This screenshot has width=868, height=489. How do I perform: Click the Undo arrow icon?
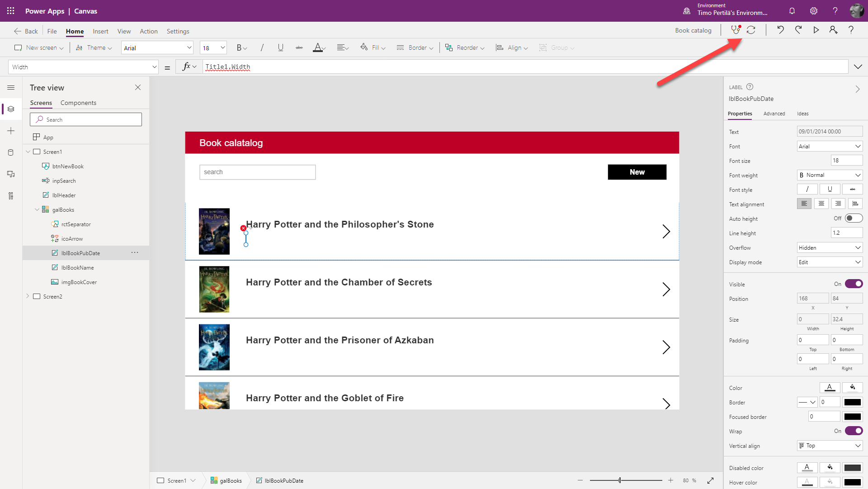tap(780, 30)
